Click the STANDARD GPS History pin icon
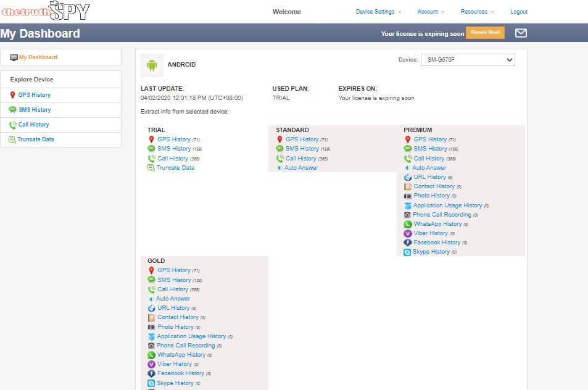 tap(280, 139)
